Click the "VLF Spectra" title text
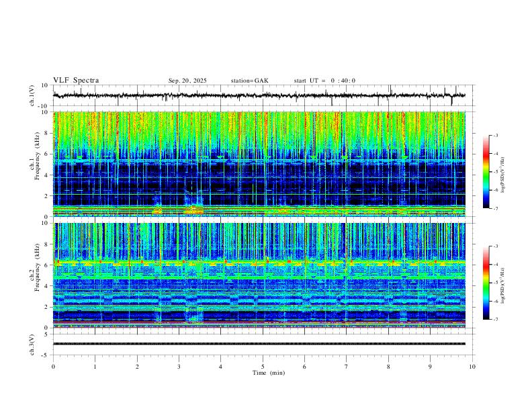This screenshot has width=532, height=411. pos(76,80)
